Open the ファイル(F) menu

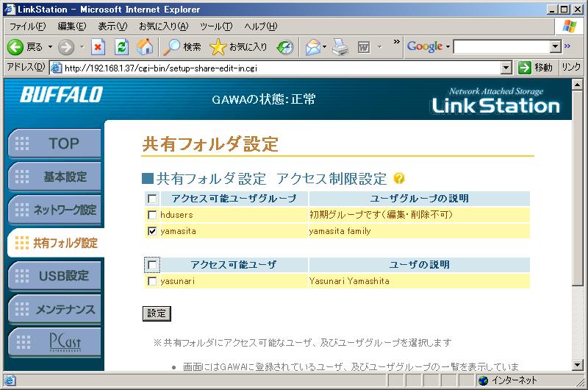(28, 26)
